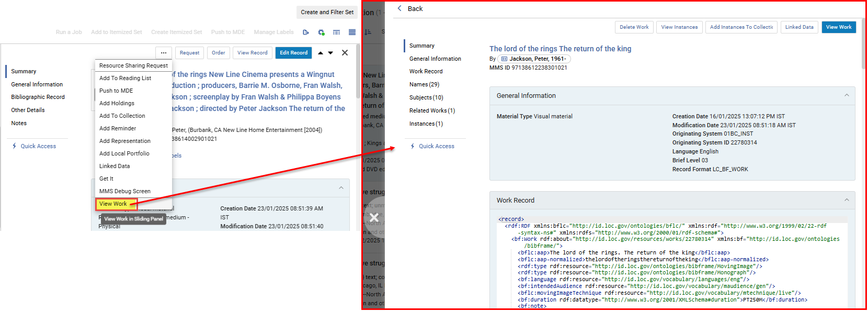Select Summary in work panel navigation
The image size is (868, 311).
click(x=422, y=46)
